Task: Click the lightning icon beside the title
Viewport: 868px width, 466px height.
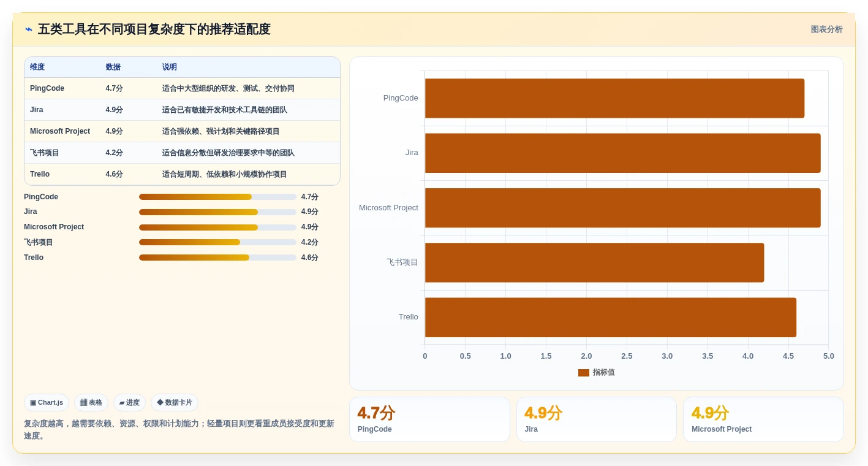Action: pyautogui.click(x=29, y=29)
